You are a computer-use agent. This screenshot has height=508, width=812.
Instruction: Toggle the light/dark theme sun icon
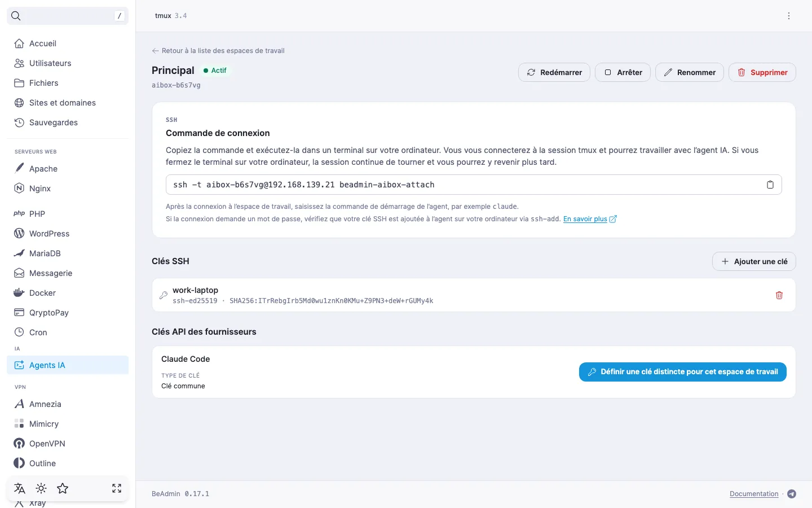pyautogui.click(x=41, y=488)
